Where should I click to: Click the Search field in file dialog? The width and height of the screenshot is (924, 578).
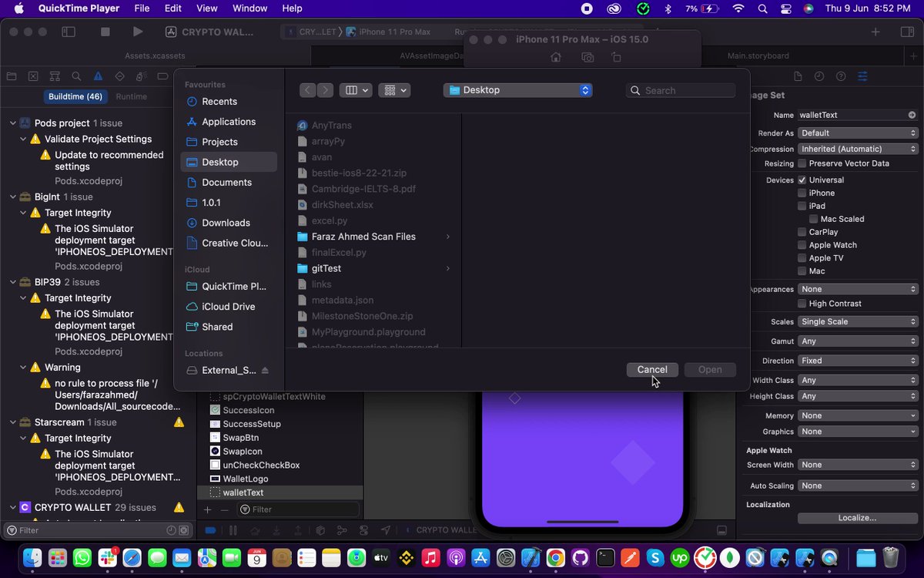click(681, 90)
